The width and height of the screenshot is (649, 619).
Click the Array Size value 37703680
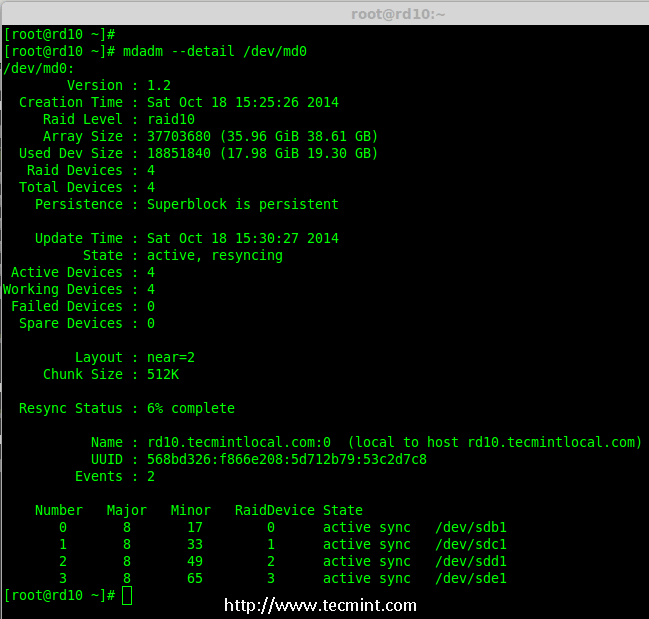pyautogui.click(x=179, y=136)
